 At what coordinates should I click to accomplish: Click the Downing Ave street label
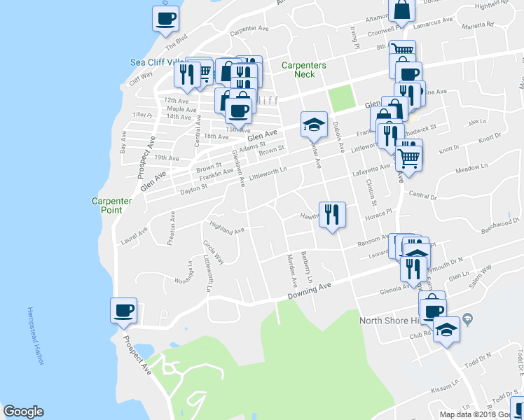tap(310, 290)
